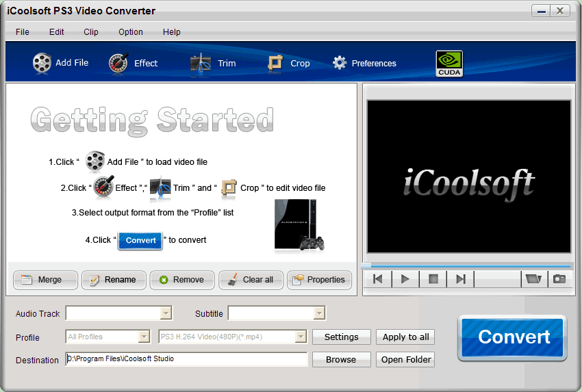Skip to next in preview player
The width and height of the screenshot is (582, 392).
click(x=461, y=279)
